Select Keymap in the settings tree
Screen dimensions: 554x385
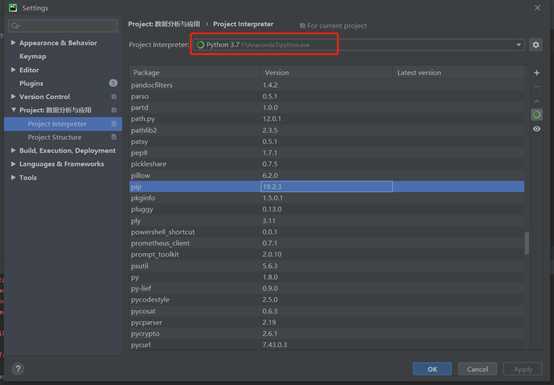(33, 57)
